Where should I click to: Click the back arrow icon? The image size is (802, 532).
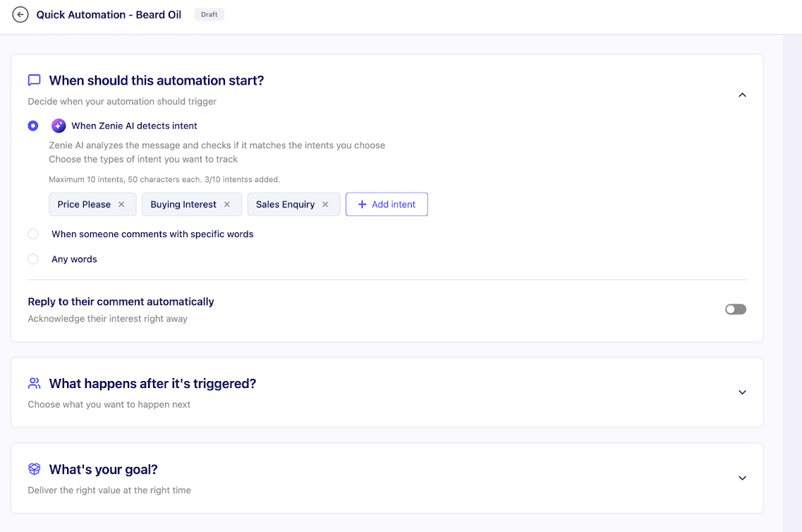coord(20,15)
